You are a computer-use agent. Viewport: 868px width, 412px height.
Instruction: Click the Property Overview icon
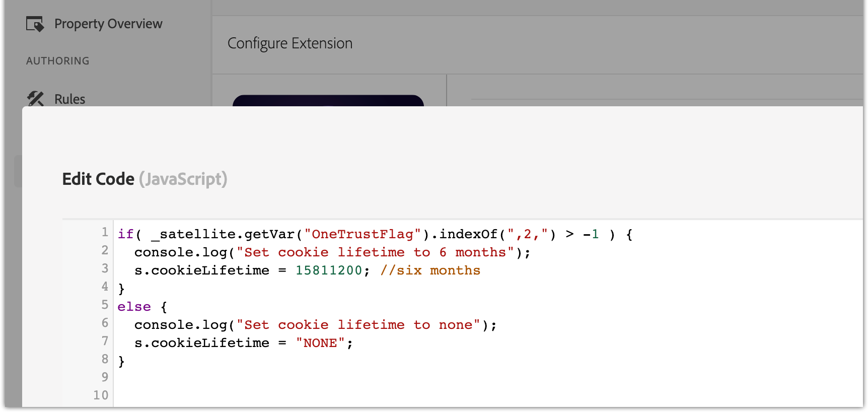pos(35,24)
